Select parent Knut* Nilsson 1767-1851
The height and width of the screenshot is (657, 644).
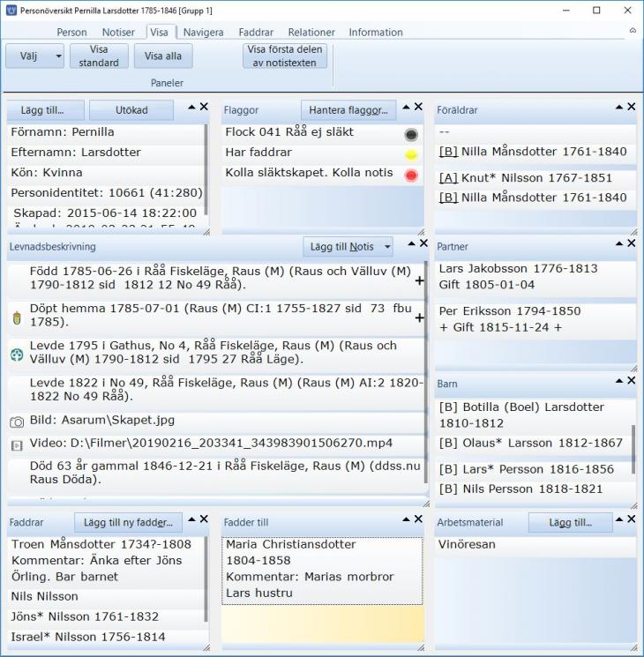click(535, 177)
